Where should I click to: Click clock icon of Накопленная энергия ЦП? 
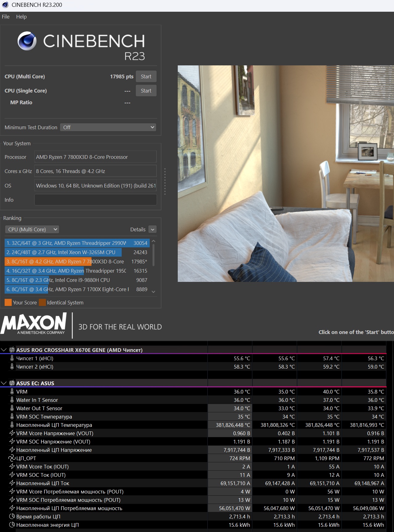click(12, 525)
